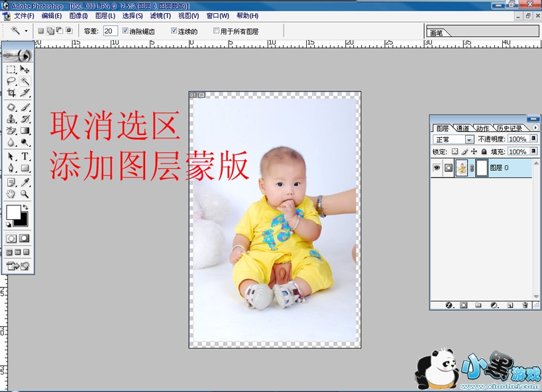Select the Blur tool
The width and height of the screenshot is (542, 392).
pos(11,142)
